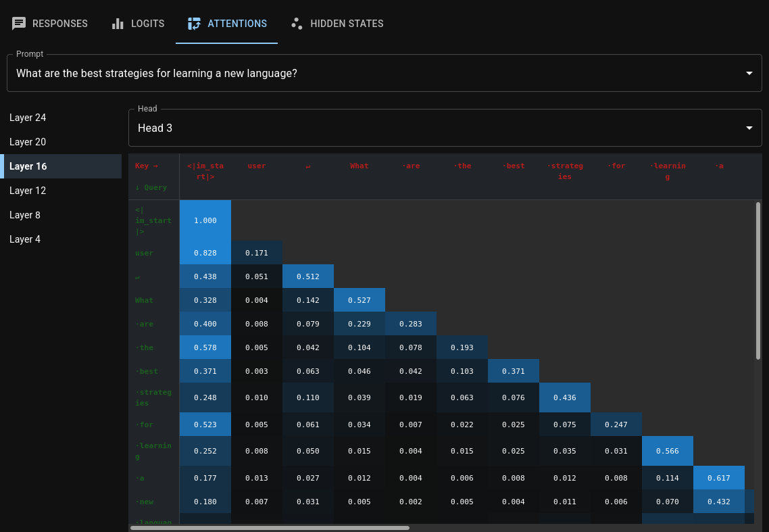
Task: Open the Responses tab
Action: tap(49, 24)
